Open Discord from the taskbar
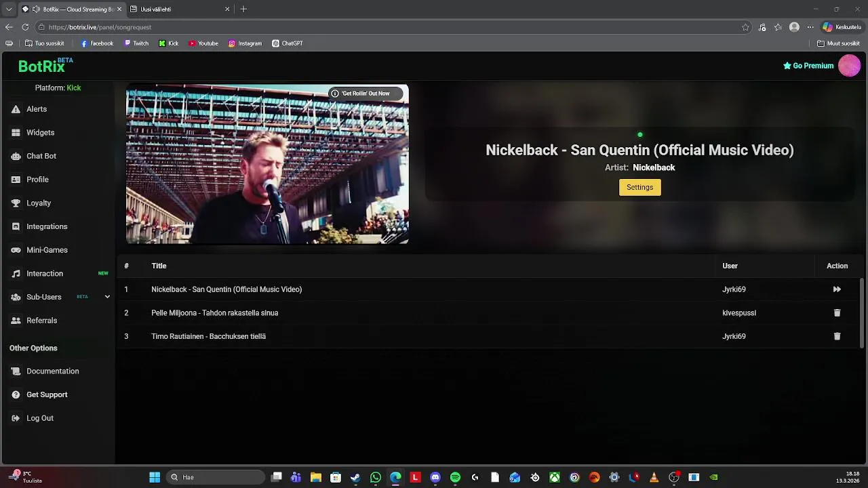 click(435, 477)
